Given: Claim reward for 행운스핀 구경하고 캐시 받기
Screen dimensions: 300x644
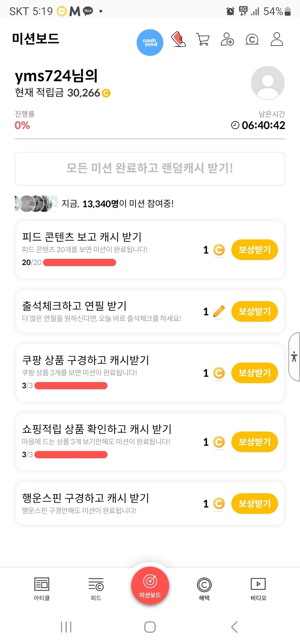Looking at the screenshot, I should click(254, 504).
